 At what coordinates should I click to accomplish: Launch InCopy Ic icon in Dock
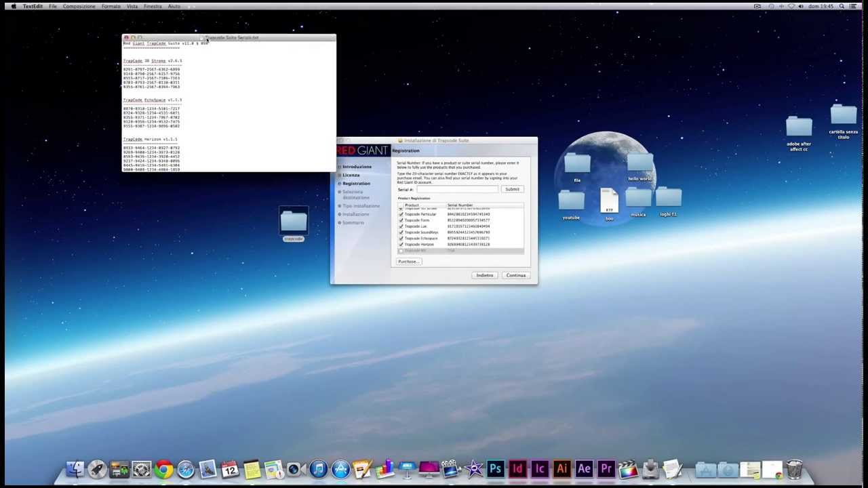pos(540,469)
